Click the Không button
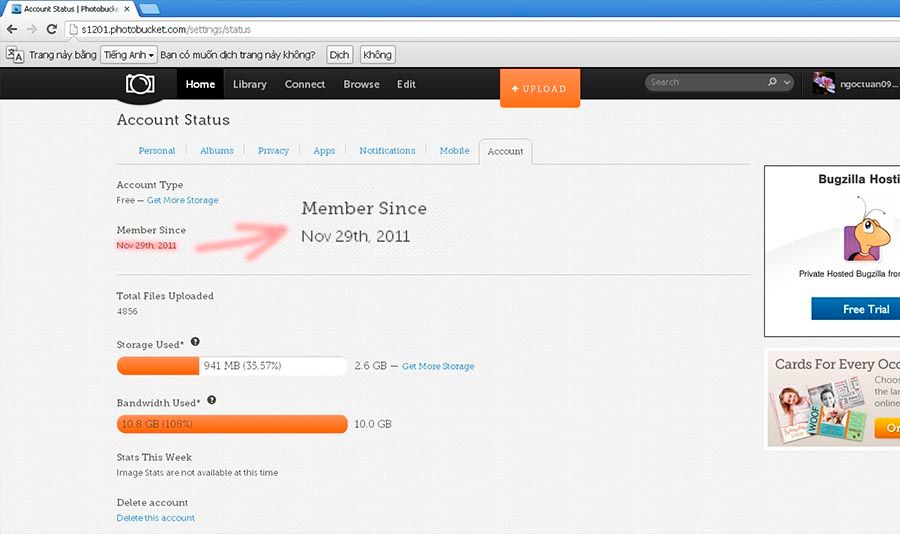Image resolution: width=900 pixels, height=534 pixels. 377,55
